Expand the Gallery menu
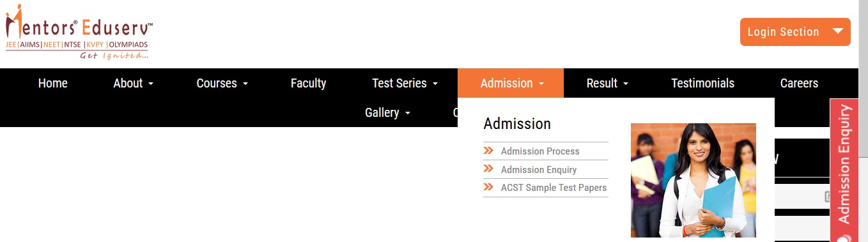This screenshot has width=868, height=242. (387, 112)
